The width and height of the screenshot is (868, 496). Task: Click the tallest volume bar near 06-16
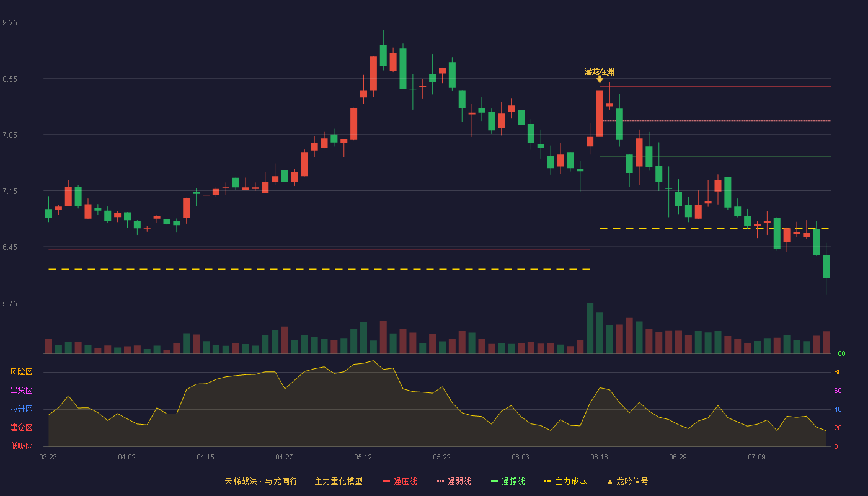(590, 328)
